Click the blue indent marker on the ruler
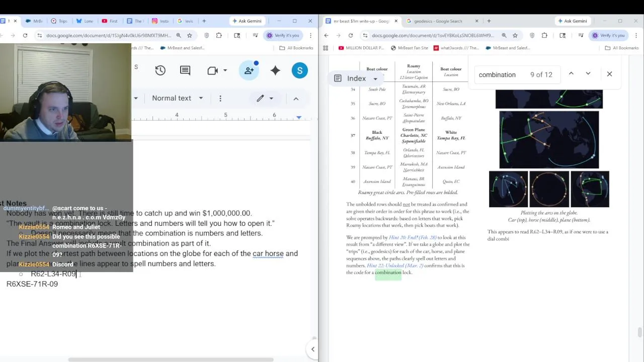The image size is (644, 362). coord(299,117)
